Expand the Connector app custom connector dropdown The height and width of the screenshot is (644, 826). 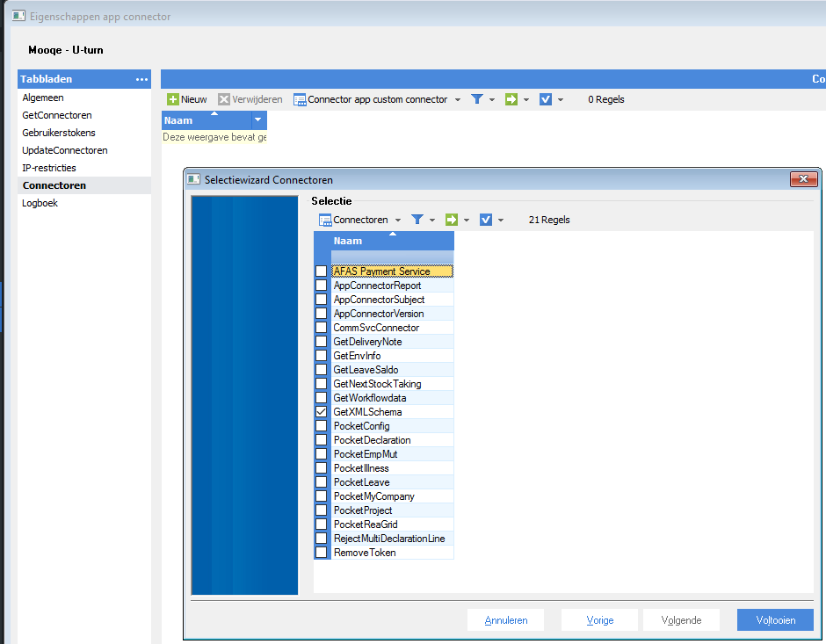click(x=458, y=100)
